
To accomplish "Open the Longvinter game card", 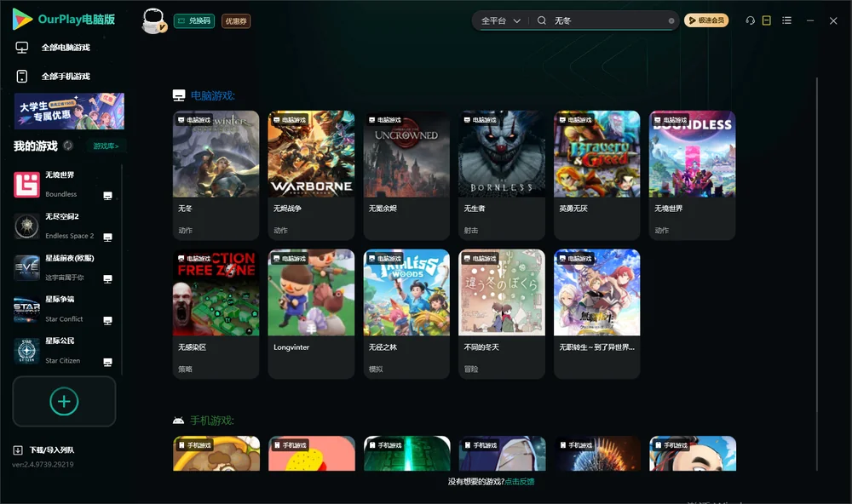I will [x=311, y=314].
